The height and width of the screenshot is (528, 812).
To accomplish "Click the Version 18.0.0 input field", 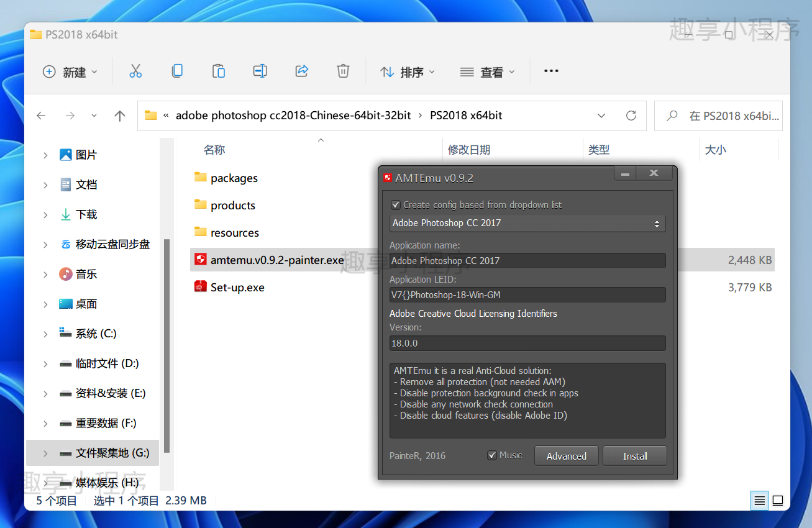I will coord(527,343).
